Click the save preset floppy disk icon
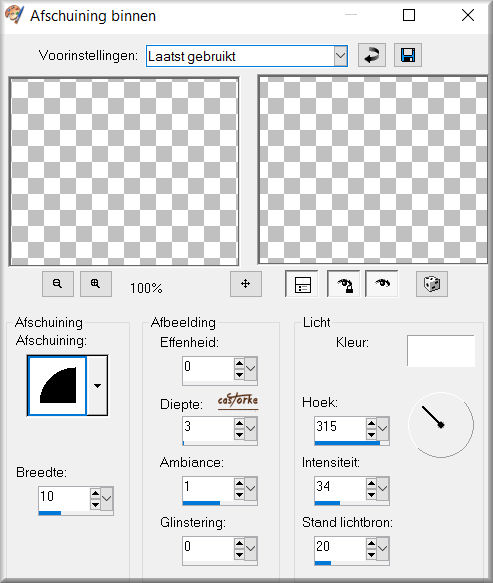 tap(408, 55)
